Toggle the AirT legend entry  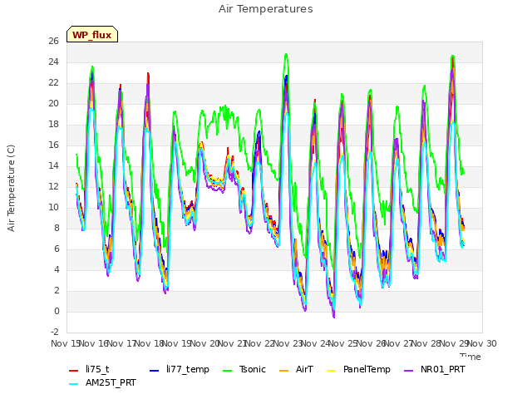[296, 369]
